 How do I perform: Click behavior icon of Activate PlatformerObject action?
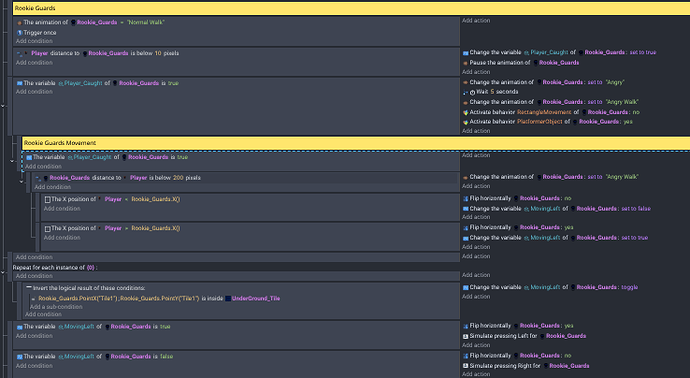point(466,122)
